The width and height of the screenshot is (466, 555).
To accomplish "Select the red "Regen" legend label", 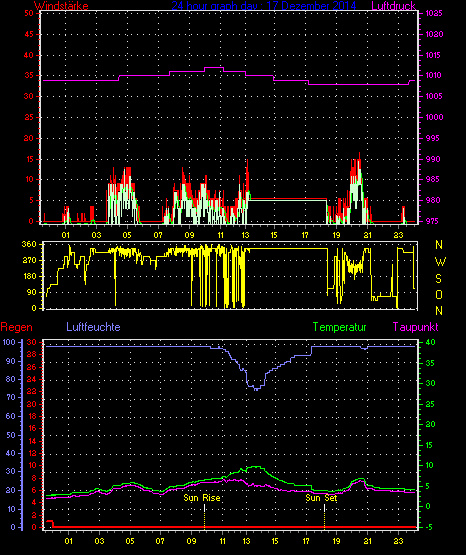I will pos(16,327).
